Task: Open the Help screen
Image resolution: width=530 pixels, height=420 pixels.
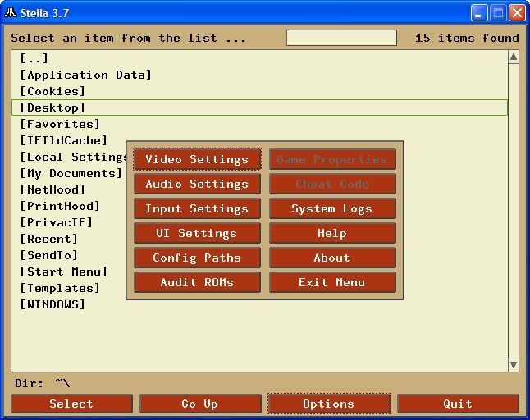Action: click(332, 233)
